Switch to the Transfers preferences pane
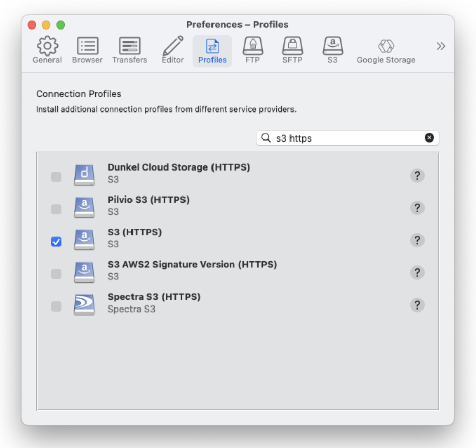 point(129,50)
